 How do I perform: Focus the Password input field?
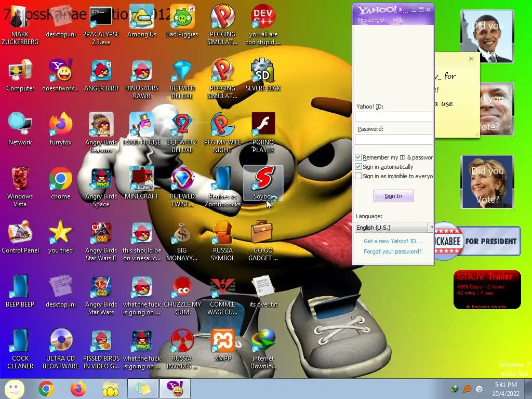pos(394,139)
